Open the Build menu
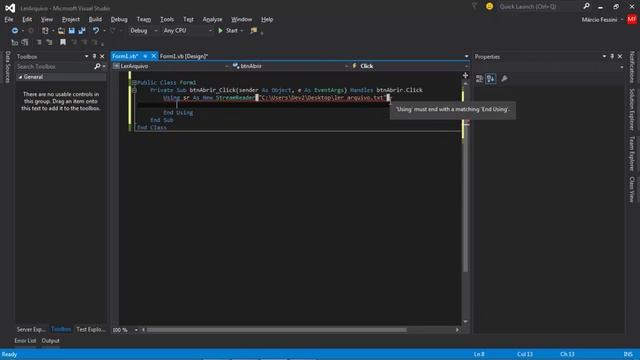640x360 pixels. (x=95, y=19)
